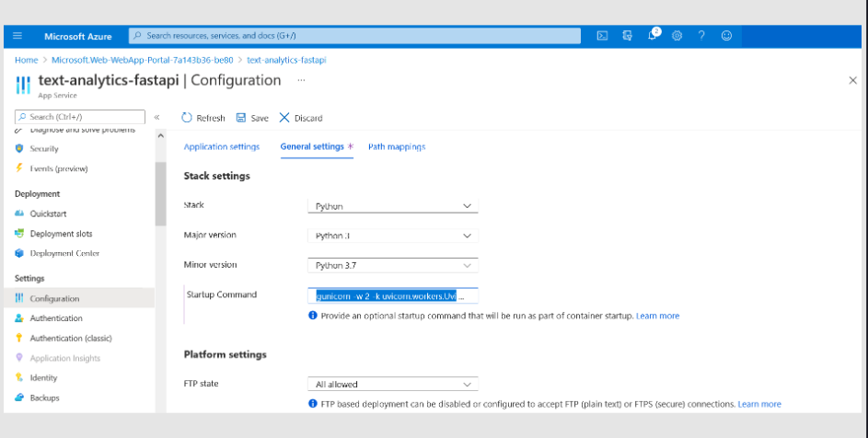Click the sidebar Search (Ctrl+/) box
The height and width of the screenshot is (438, 868).
coord(80,117)
